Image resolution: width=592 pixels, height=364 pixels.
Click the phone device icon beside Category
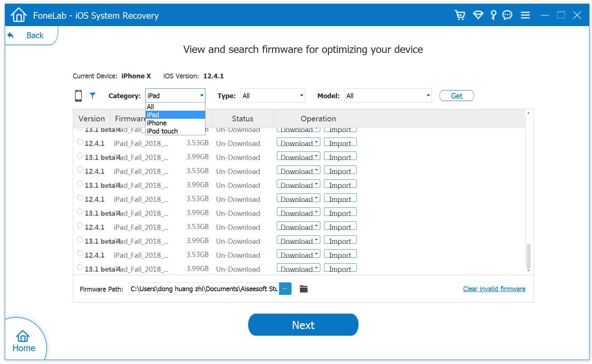pos(78,96)
